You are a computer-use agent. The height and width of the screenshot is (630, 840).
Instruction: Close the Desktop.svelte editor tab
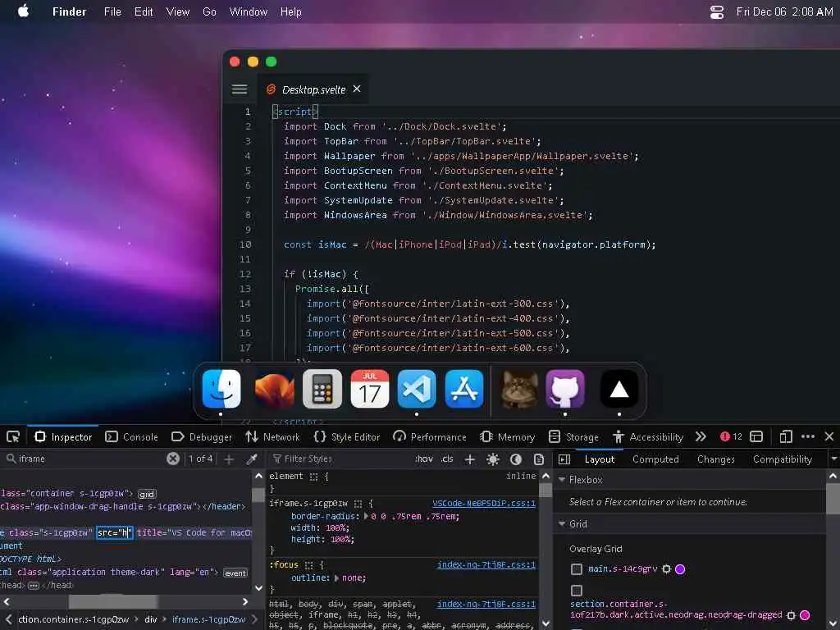pyautogui.click(x=357, y=89)
